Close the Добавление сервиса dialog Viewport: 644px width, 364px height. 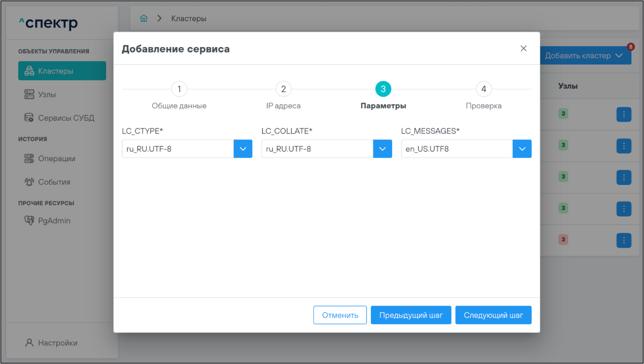pyautogui.click(x=524, y=48)
